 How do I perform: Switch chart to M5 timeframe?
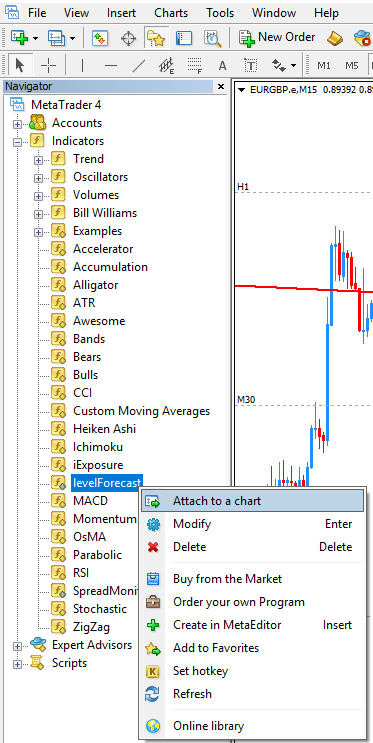coord(352,65)
